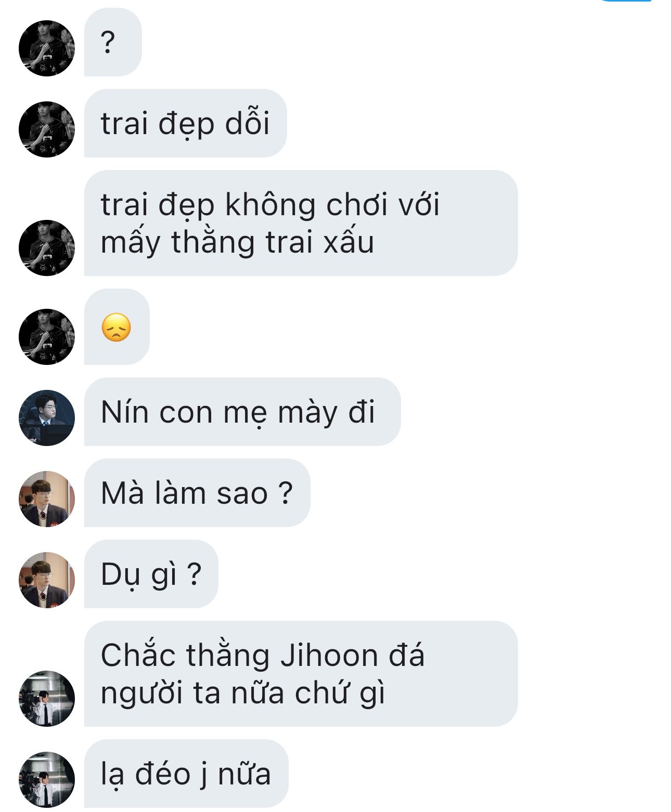Open avatar beside the Jihoon message
The height and width of the screenshot is (812, 671).
click(47, 699)
